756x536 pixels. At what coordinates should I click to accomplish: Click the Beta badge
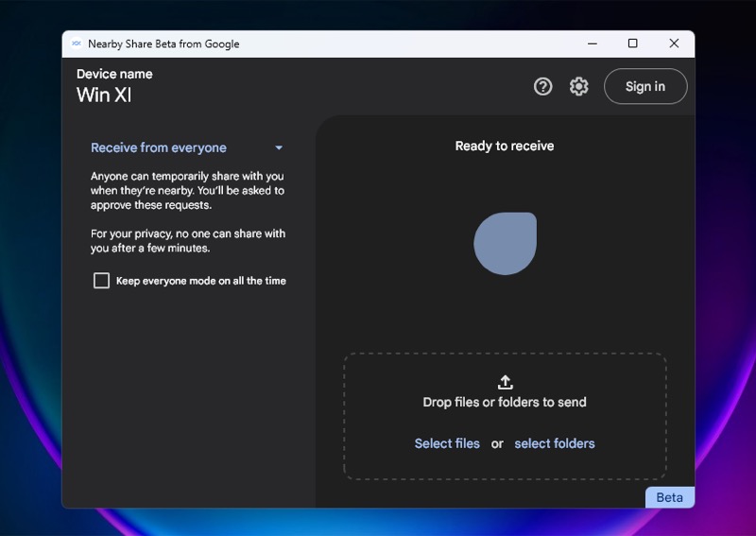[670, 497]
